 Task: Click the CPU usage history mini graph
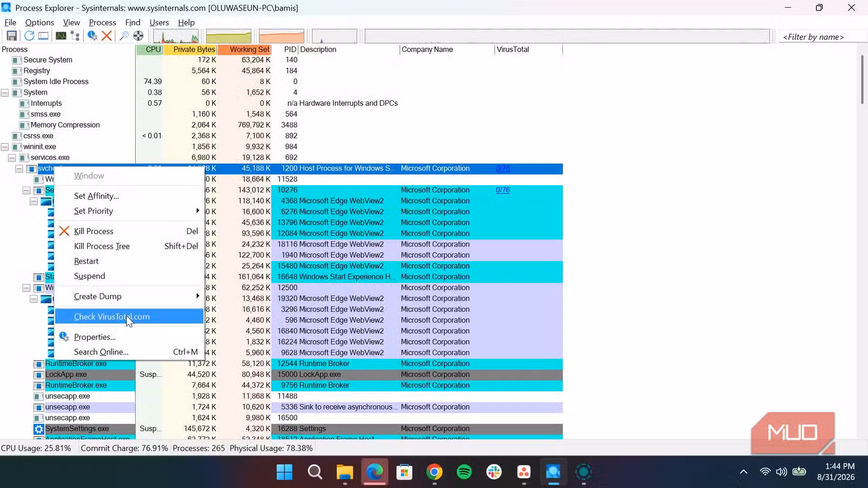(x=176, y=36)
